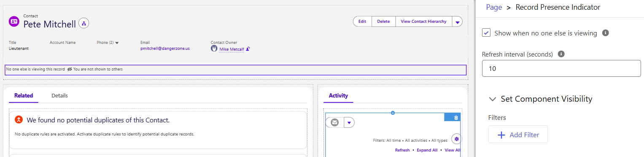Delete the Activity component with the trash icon

pos(456,117)
